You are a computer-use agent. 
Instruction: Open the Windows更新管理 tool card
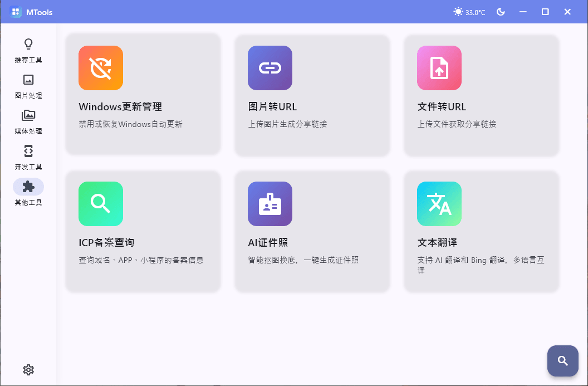143,95
